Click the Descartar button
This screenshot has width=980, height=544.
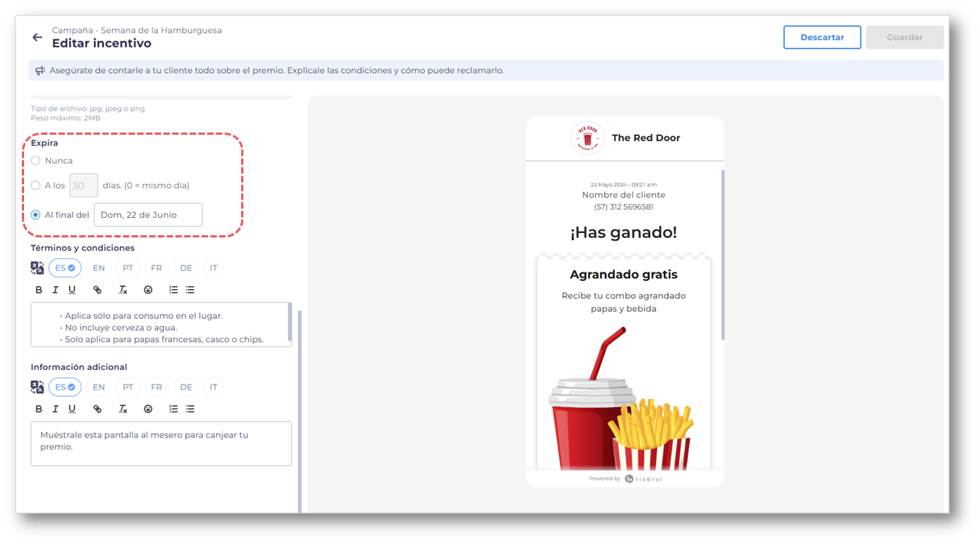coord(822,37)
